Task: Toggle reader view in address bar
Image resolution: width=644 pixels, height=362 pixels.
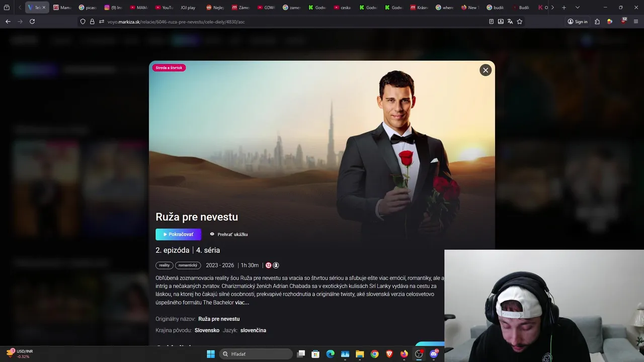Action: [x=492, y=22]
